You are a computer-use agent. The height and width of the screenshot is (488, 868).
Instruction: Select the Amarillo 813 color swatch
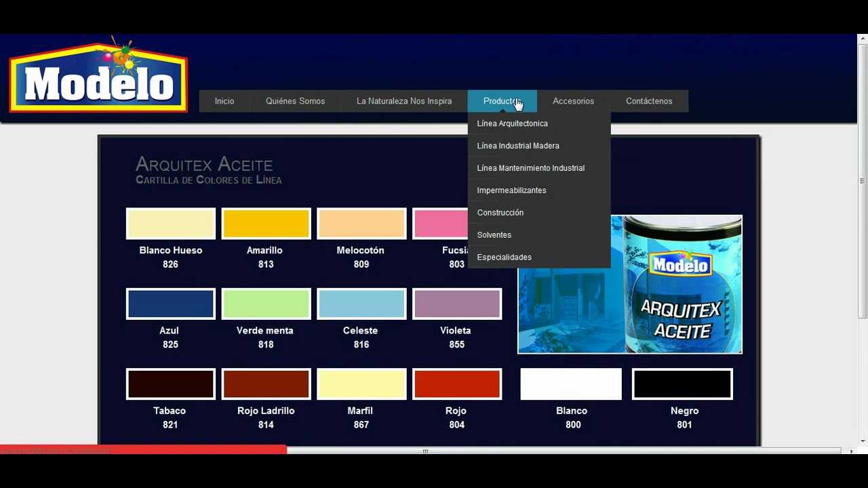pos(266,224)
